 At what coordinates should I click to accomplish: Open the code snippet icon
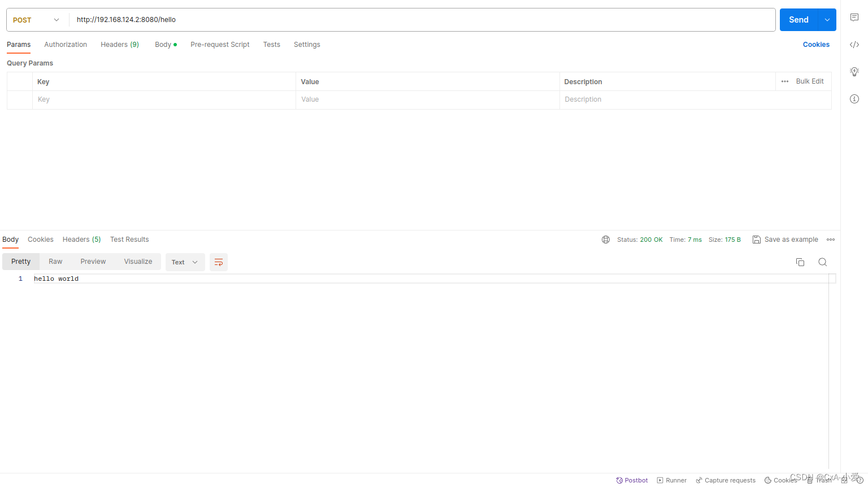(x=854, y=45)
